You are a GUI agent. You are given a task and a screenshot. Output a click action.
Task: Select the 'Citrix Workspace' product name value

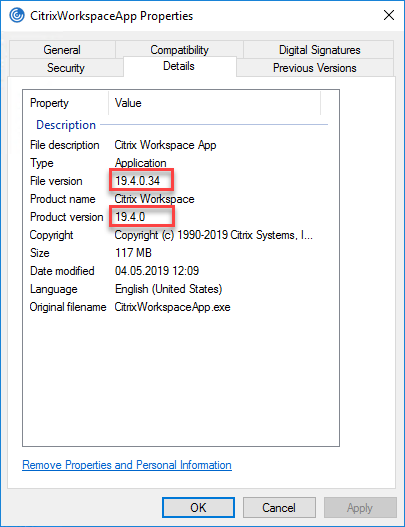(154, 199)
